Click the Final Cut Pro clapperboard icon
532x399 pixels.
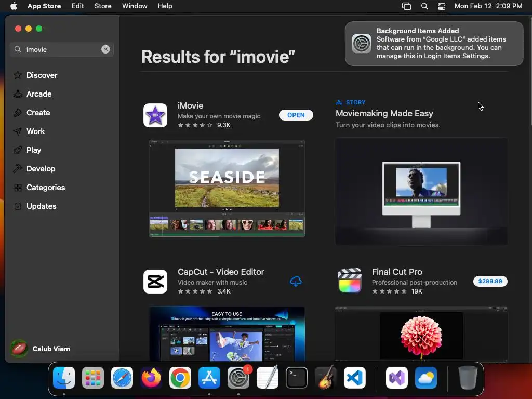(350, 281)
